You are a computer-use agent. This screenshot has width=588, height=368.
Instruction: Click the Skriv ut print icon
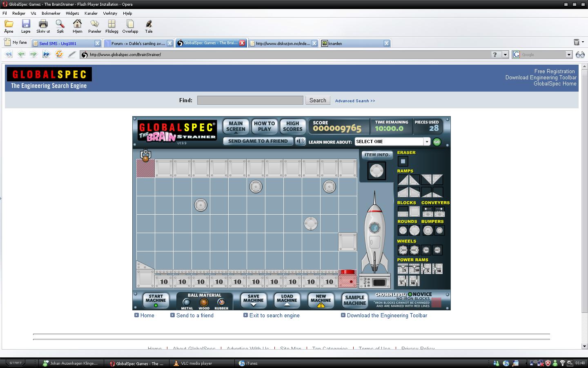coord(43,26)
